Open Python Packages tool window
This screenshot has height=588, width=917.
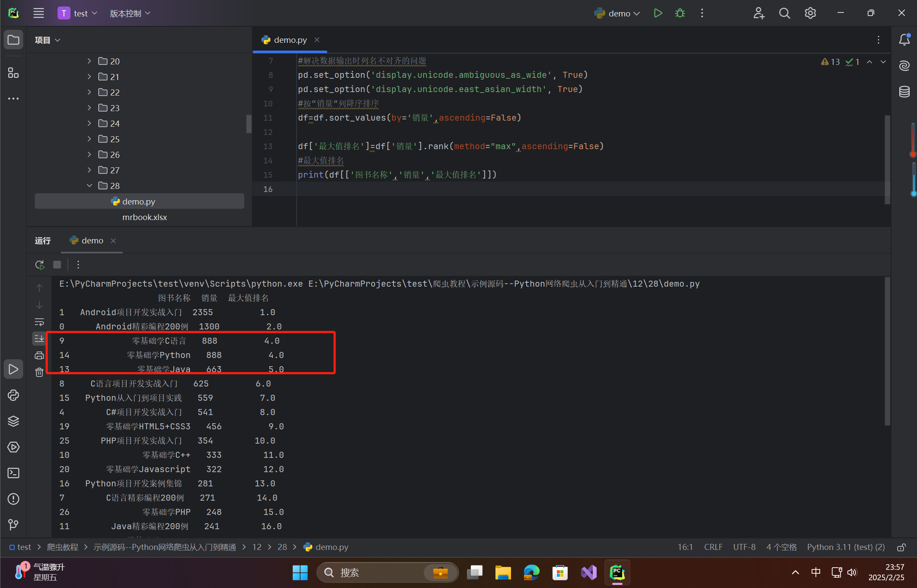[13, 395]
